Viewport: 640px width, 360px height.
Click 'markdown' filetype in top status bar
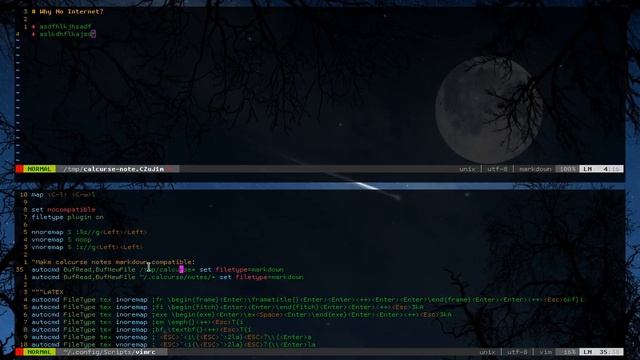[535, 169]
